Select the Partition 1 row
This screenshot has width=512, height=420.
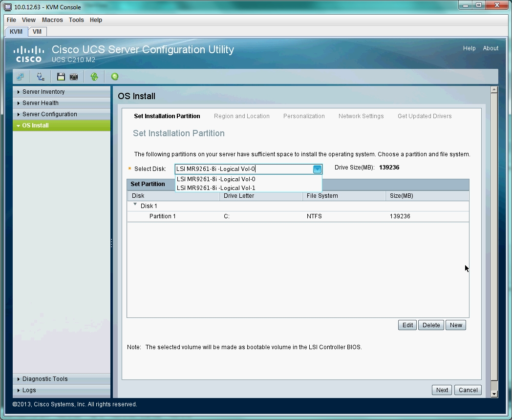(x=298, y=216)
